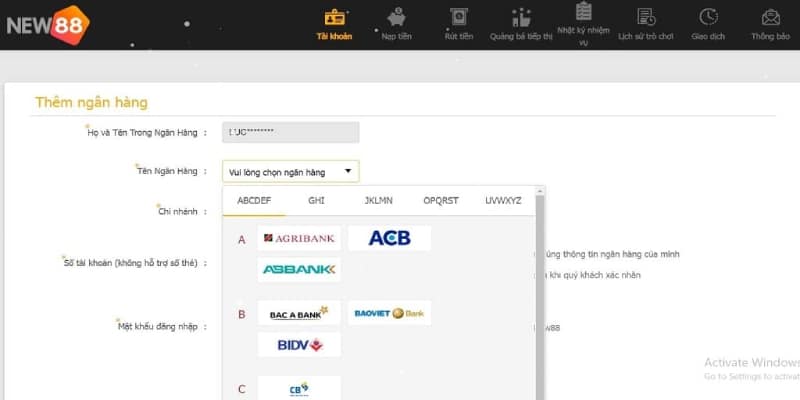The width and height of the screenshot is (800, 400).
Task: Open the Giao dịch transactions icon
Action: (708, 18)
